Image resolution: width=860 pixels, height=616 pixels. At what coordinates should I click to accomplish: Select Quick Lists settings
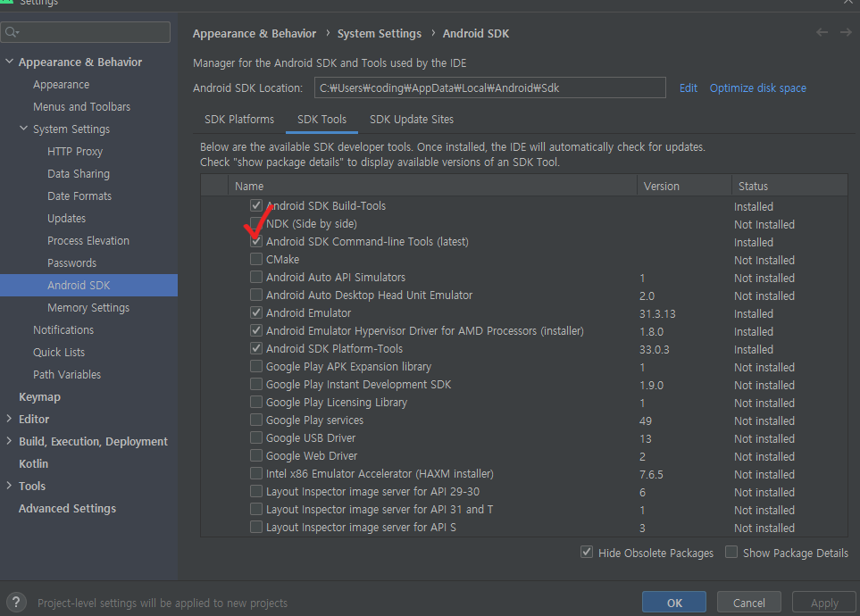(59, 352)
